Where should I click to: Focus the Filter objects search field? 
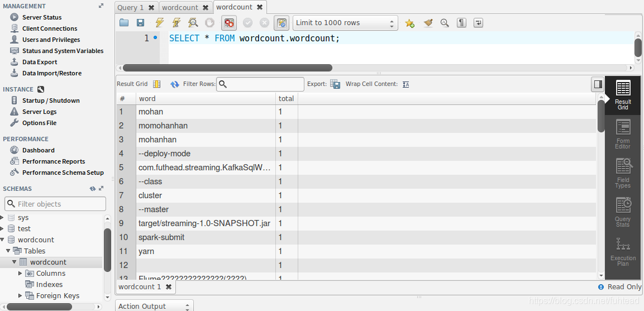(55, 204)
